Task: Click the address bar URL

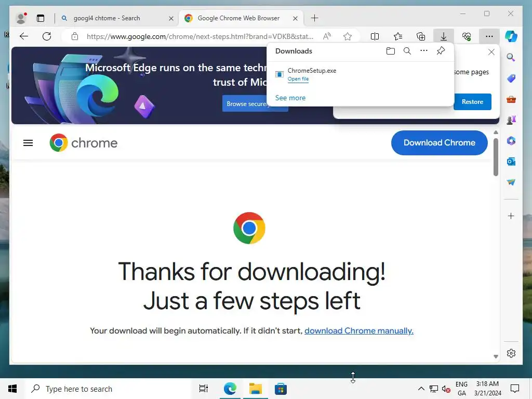Action: (x=200, y=36)
